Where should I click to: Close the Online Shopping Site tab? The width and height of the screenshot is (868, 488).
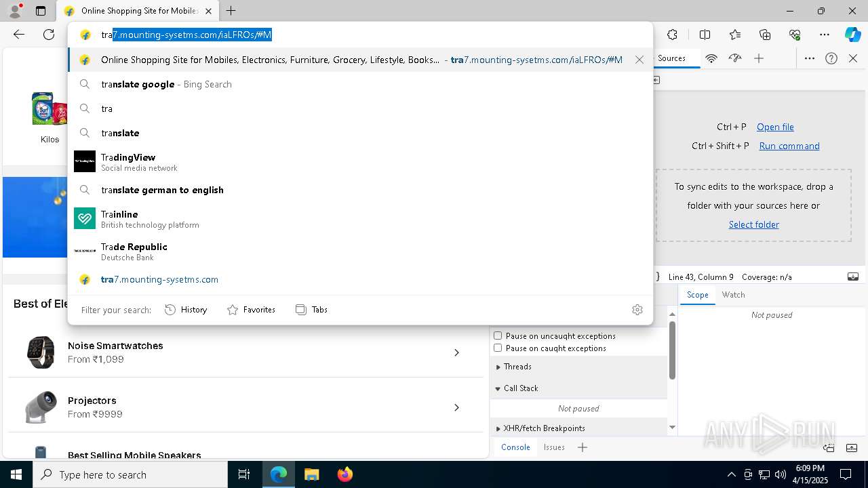pyautogui.click(x=208, y=11)
